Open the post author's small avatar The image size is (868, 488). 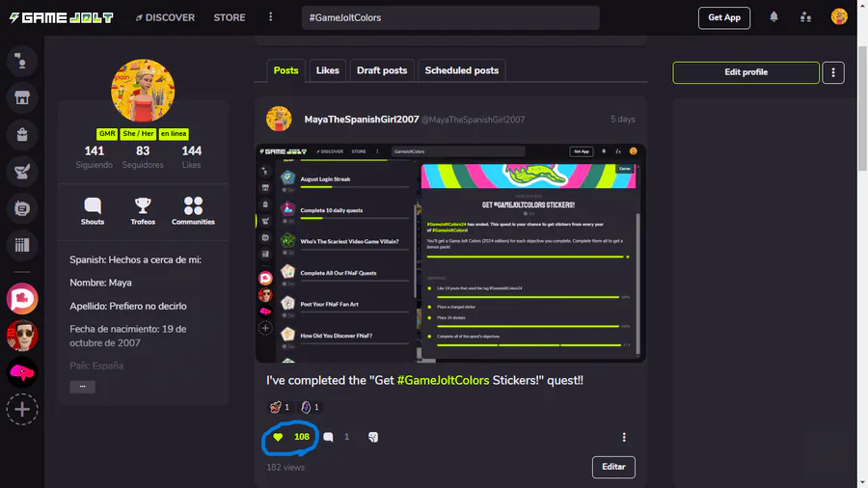(x=279, y=119)
